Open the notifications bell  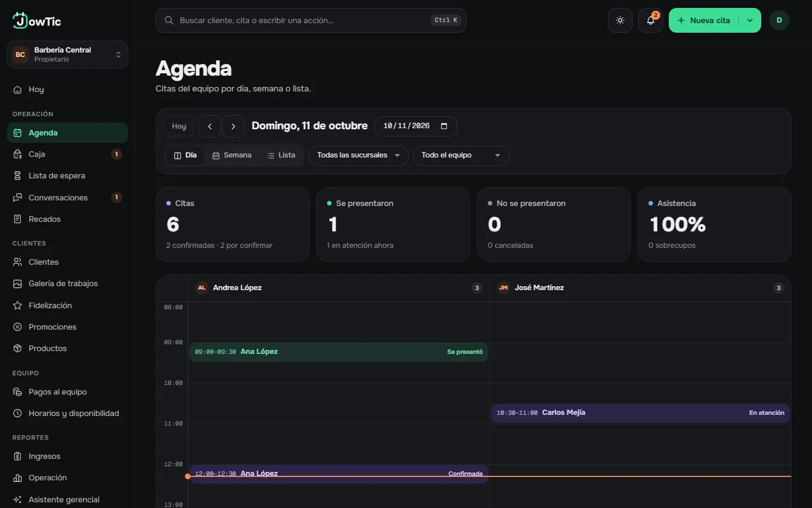[651, 20]
